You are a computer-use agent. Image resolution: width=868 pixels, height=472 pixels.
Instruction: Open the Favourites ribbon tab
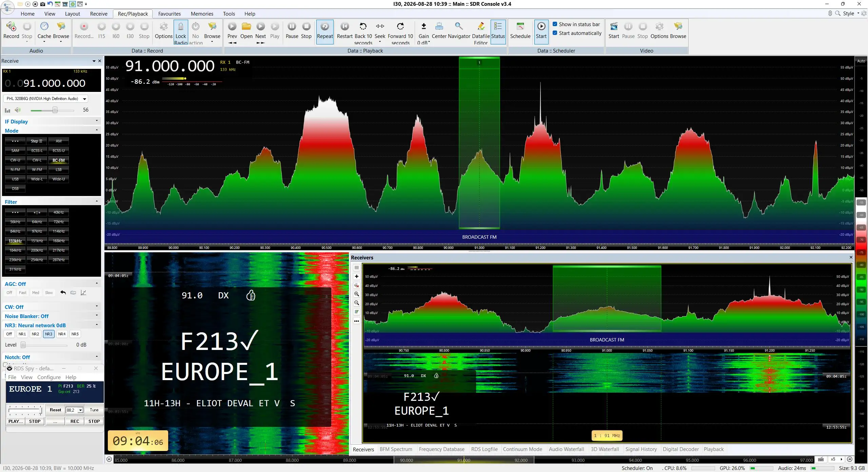point(169,14)
